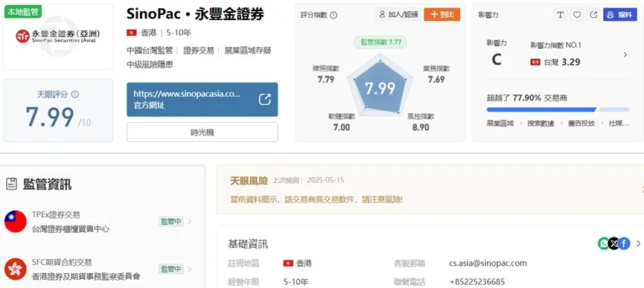Click 台灣證券櫃檯買賣中心 text

tap(71, 229)
